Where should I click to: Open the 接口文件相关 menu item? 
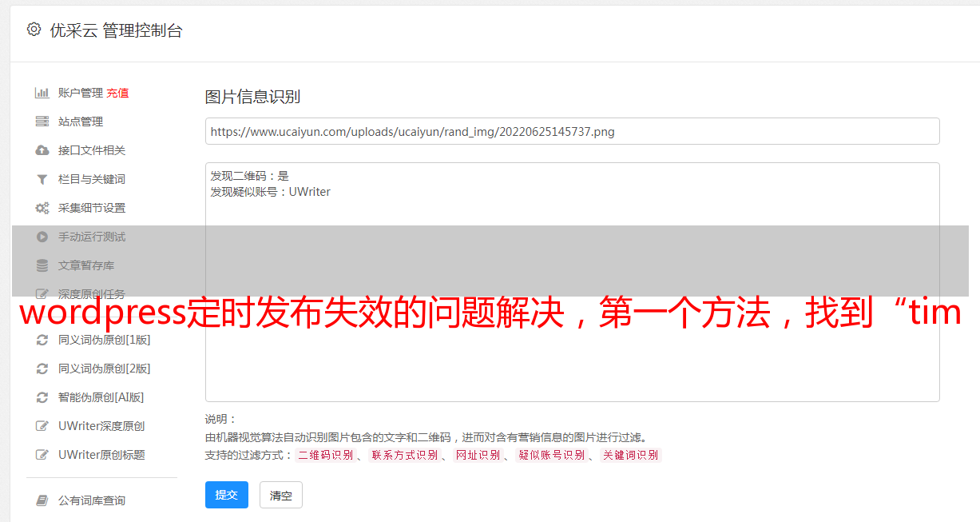point(92,150)
